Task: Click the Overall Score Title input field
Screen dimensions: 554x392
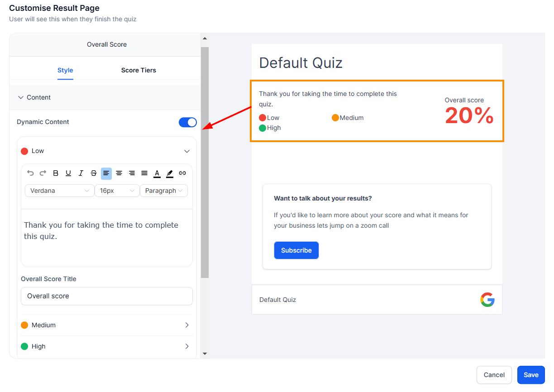Action: 107,296
